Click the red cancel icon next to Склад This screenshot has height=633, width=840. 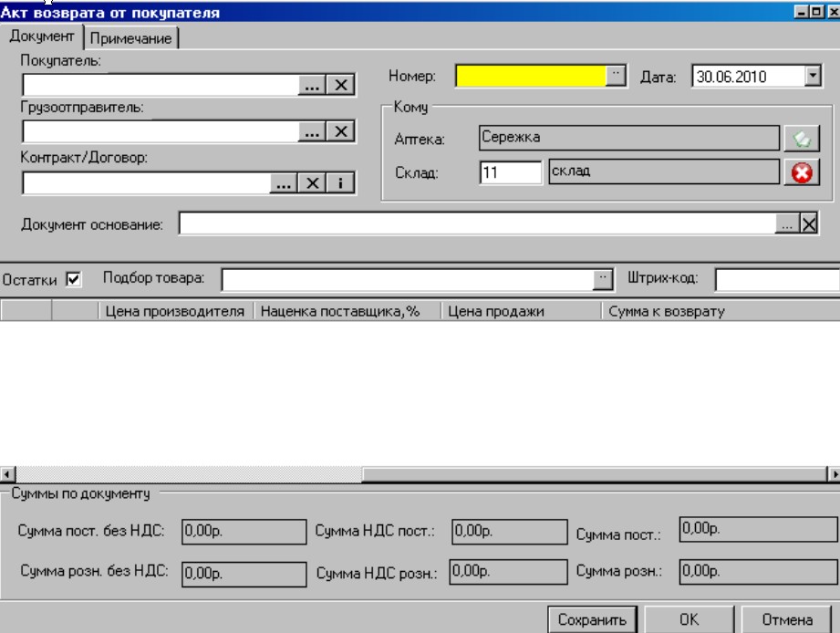coord(802,172)
